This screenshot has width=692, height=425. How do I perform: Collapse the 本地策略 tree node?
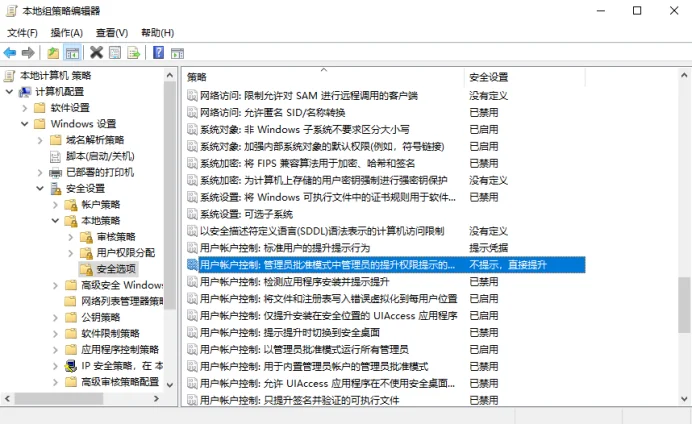pos(55,221)
